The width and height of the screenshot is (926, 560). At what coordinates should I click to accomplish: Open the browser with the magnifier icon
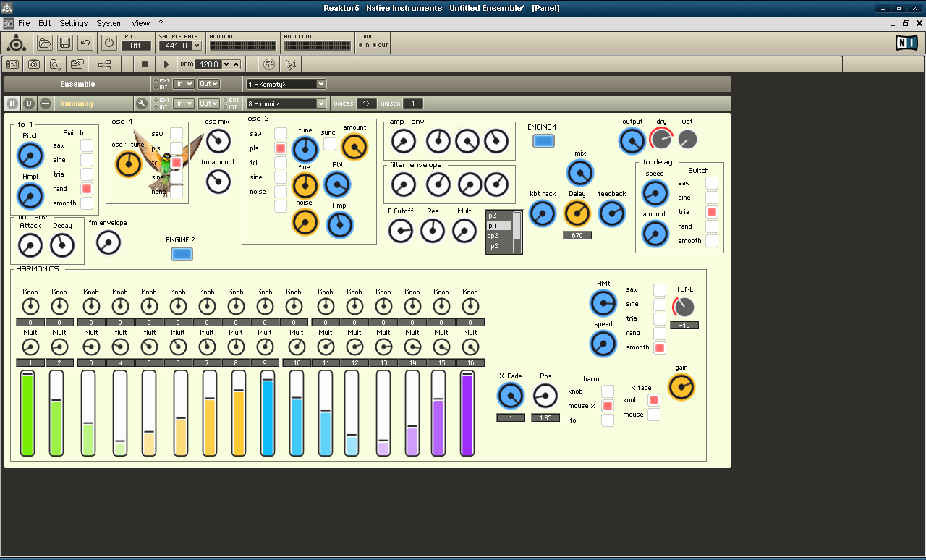[x=55, y=64]
